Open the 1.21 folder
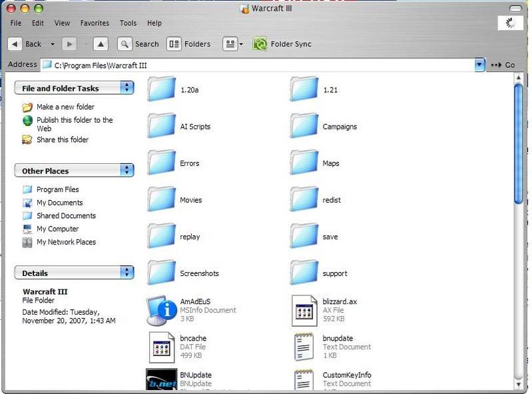This screenshot has height=394, width=532. point(304,89)
